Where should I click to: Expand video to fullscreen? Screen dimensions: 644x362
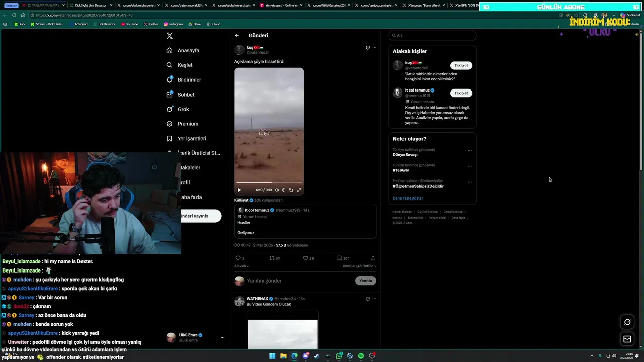299,190
